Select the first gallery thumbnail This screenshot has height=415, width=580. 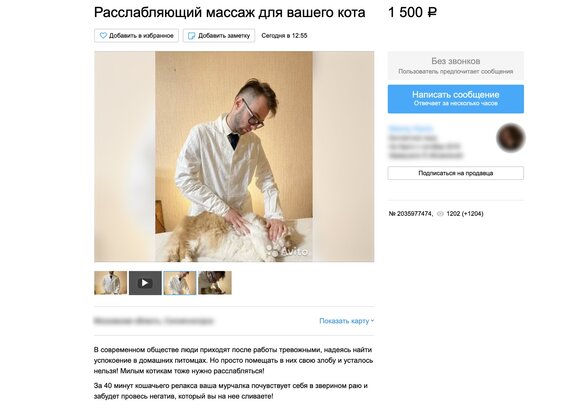tap(110, 283)
